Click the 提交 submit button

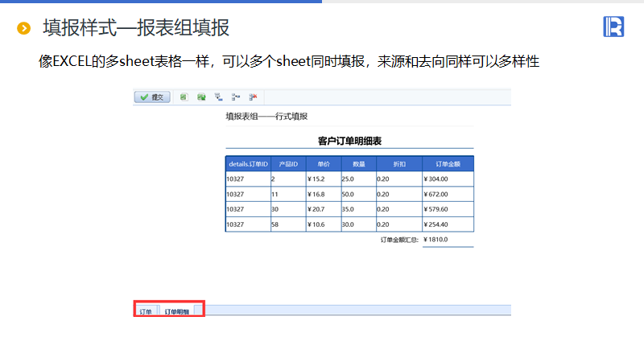(x=152, y=97)
